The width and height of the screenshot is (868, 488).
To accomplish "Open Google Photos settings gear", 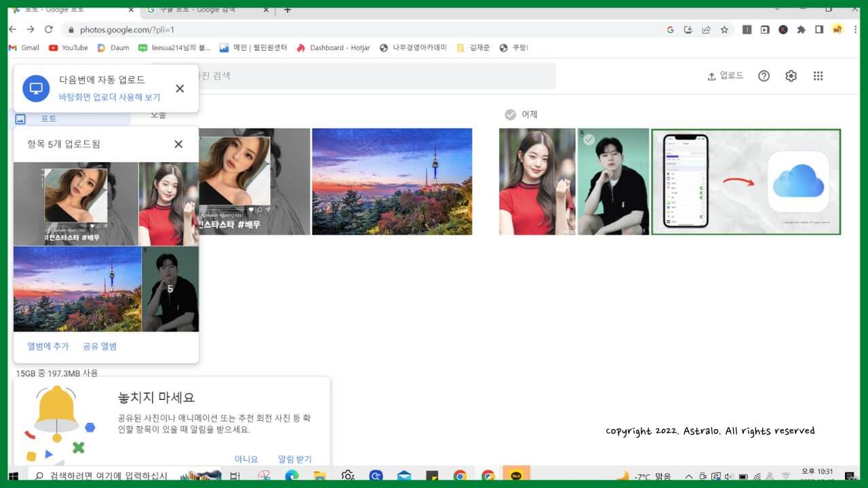I will pyautogui.click(x=791, y=76).
